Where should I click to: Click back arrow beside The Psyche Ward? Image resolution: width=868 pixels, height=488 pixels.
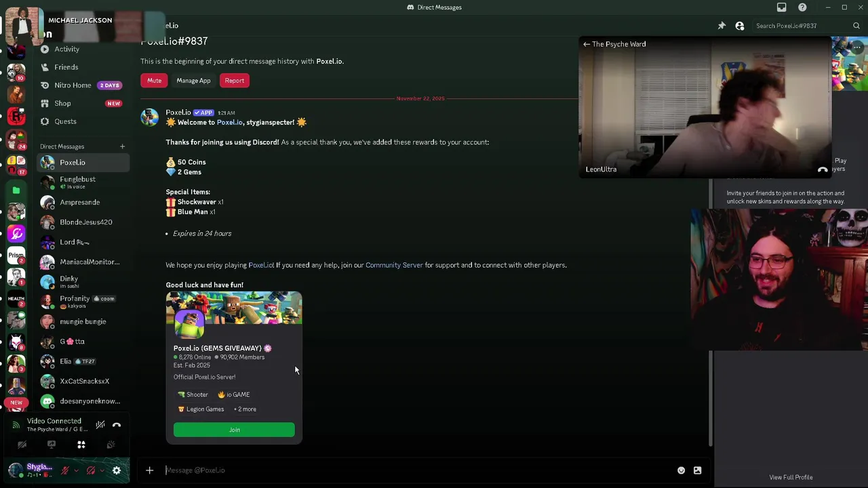click(586, 44)
